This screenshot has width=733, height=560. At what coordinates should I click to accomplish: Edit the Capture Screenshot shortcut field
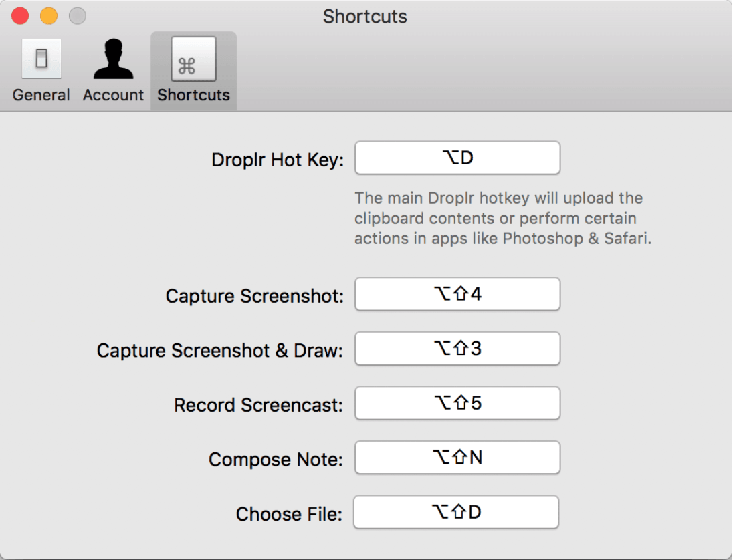[457, 294]
